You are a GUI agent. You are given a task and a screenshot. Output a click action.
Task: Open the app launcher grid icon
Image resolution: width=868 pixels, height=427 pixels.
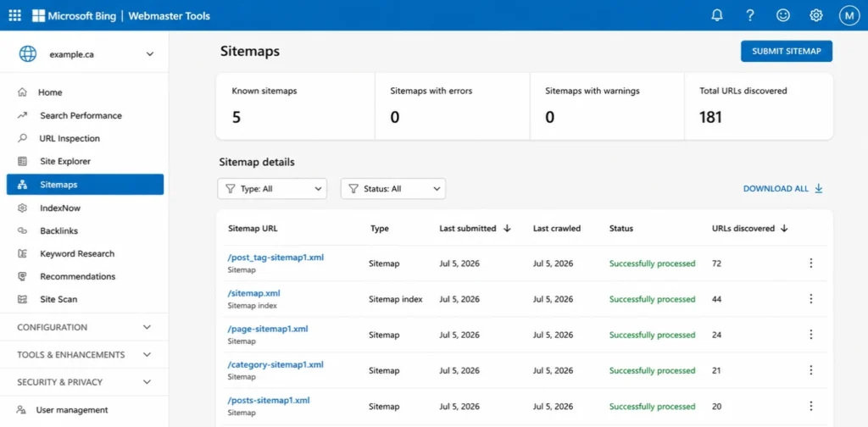[x=15, y=15]
